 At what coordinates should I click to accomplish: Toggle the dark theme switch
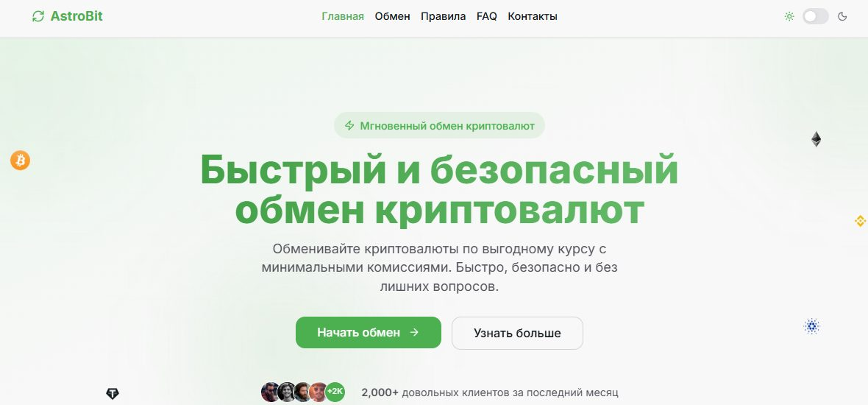[816, 17]
